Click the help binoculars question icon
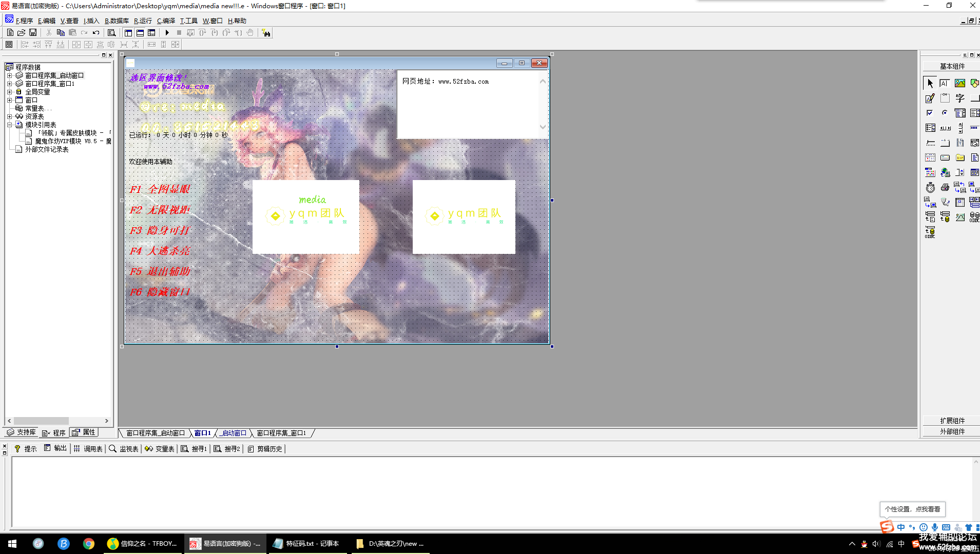 (x=266, y=32)
